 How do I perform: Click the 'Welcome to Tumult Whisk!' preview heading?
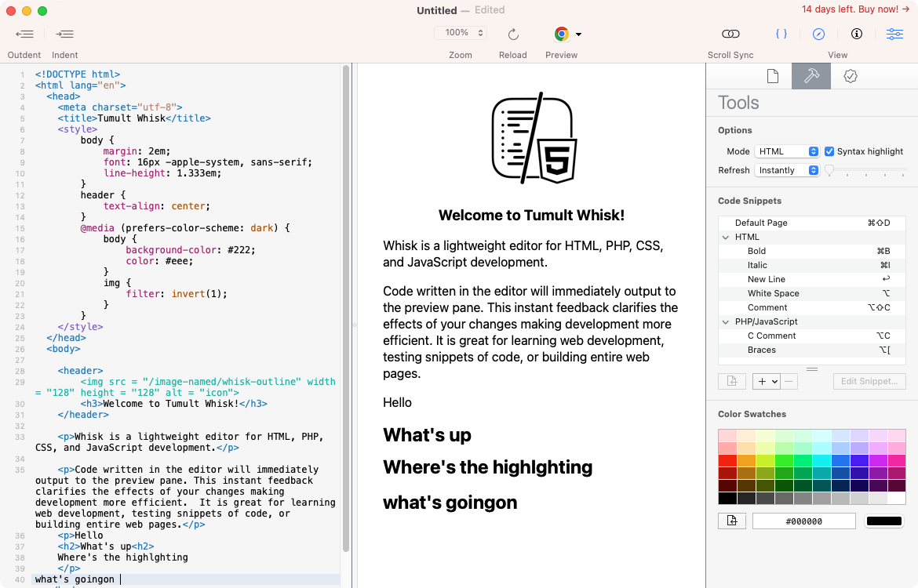[532, 216]
